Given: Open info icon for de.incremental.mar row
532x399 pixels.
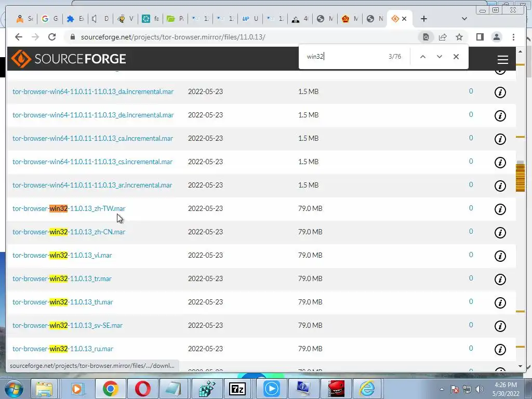Looking at the screenshot, I should [500, 115].
